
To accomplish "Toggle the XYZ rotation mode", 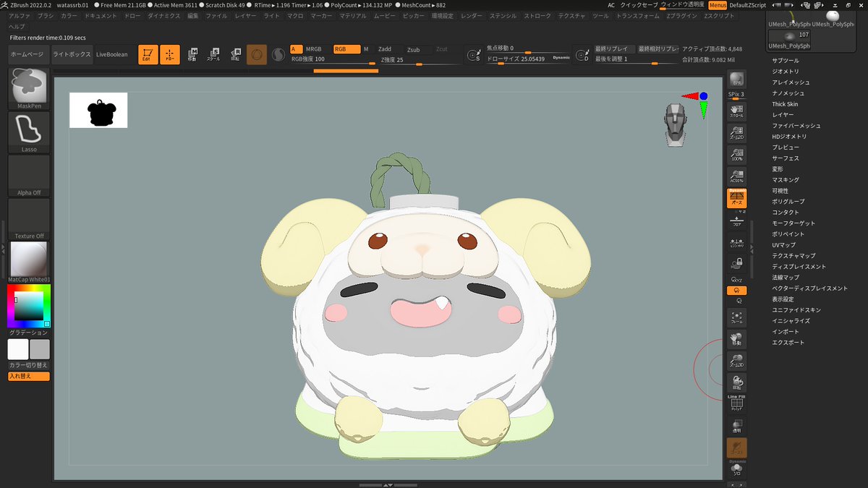I will (736, 280).
